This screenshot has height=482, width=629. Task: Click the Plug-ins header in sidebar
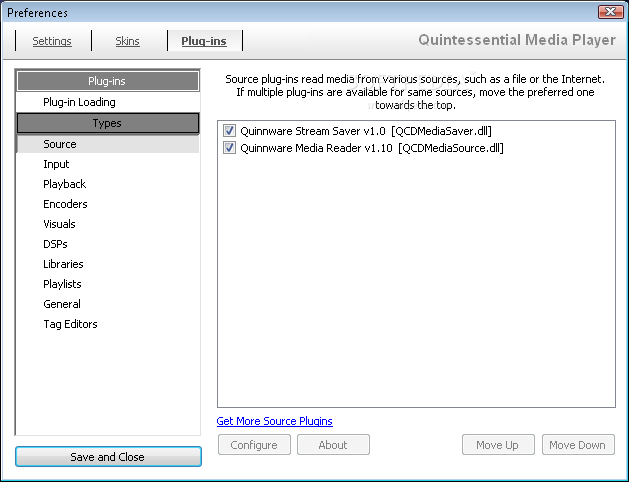[108, 81]
